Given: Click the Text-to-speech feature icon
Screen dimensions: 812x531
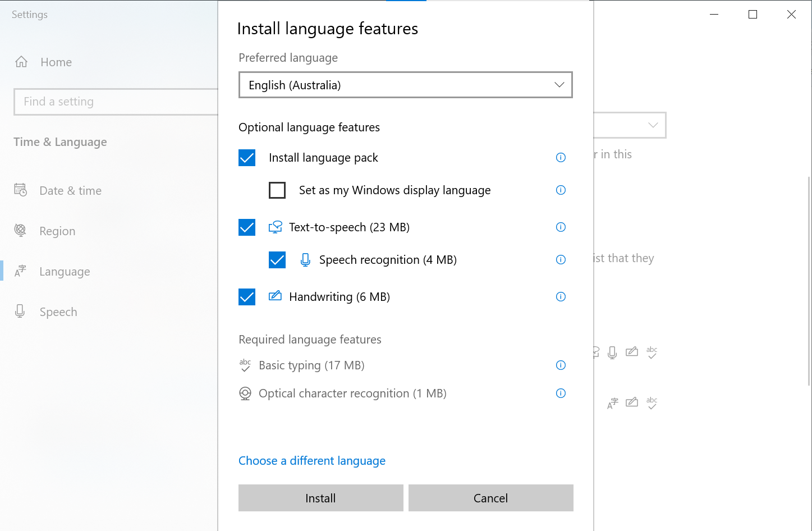Looking at the screenshot, I should click(x=275, y=227).
